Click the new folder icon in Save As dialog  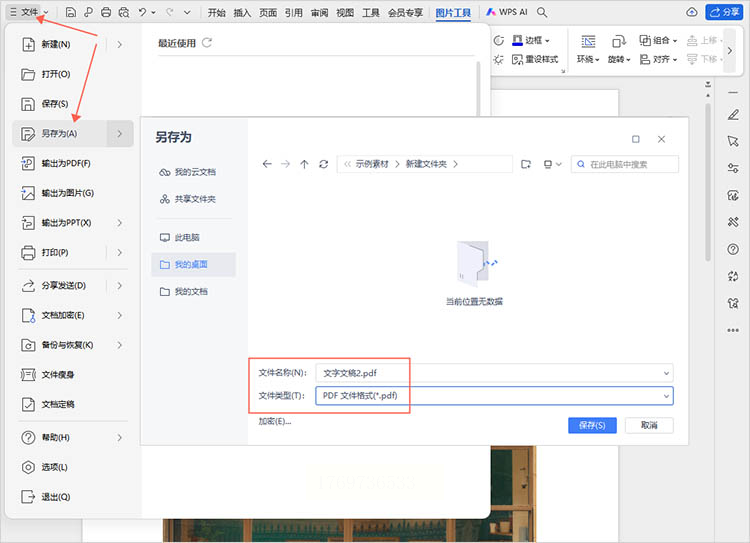[525, 164]
